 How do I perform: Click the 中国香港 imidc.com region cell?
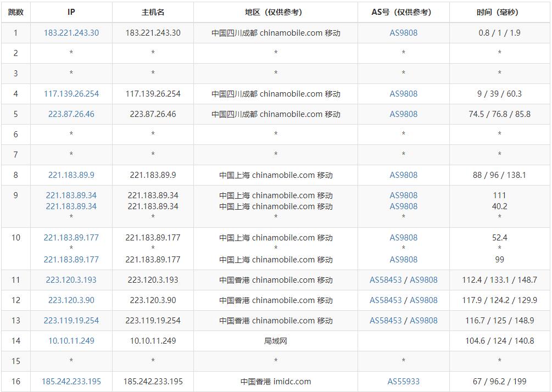pyautogui.click(x=276, y=382)
